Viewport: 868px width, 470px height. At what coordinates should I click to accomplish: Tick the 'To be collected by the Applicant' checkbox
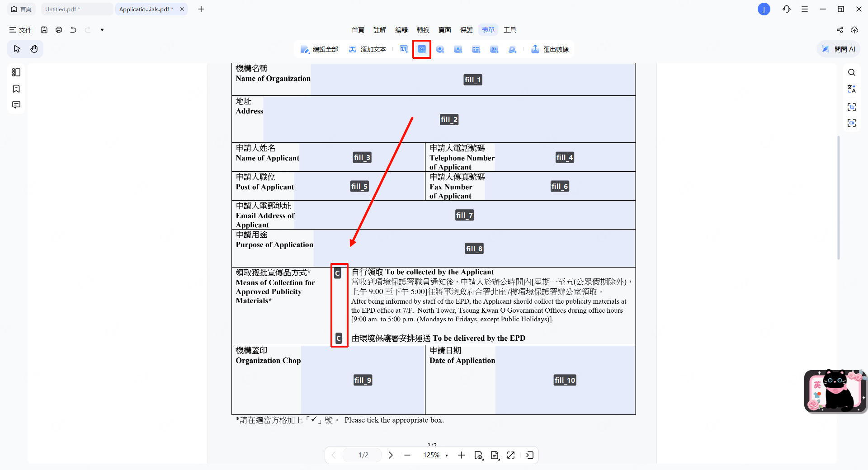pyautogui.click(x=337, y=273)
